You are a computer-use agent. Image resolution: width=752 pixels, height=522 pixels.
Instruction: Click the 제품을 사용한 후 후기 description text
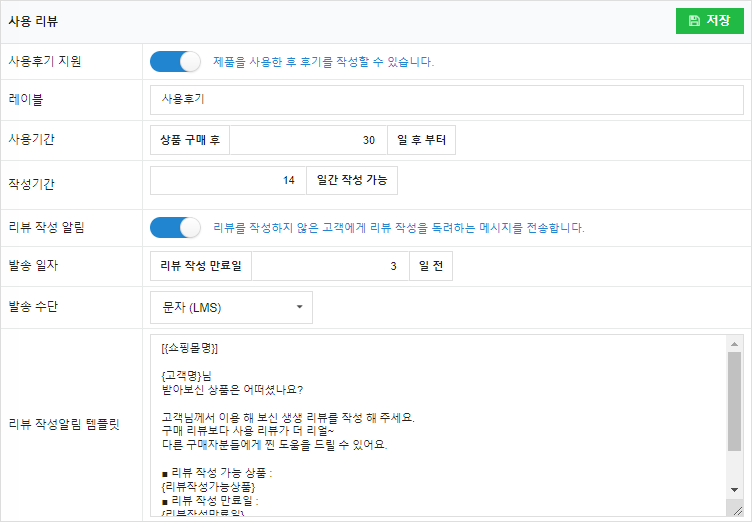323,61
